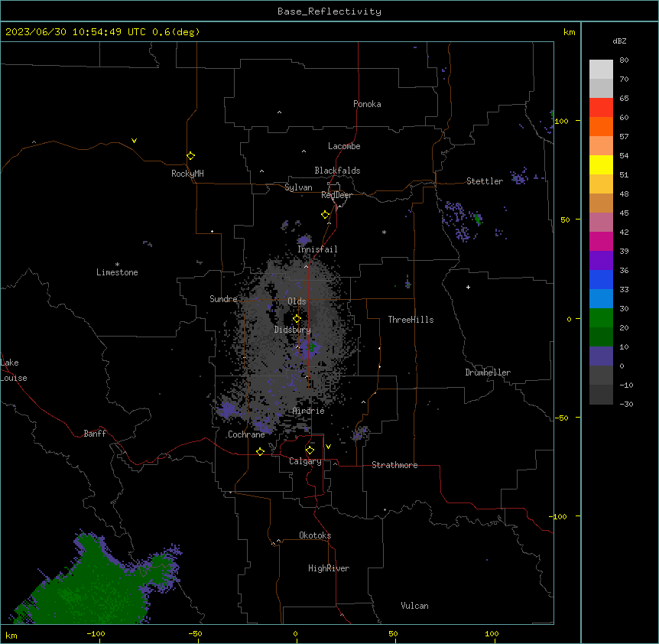Click the Lacombe city label
This screenshot has height=644, width=659.
[344, 146]
